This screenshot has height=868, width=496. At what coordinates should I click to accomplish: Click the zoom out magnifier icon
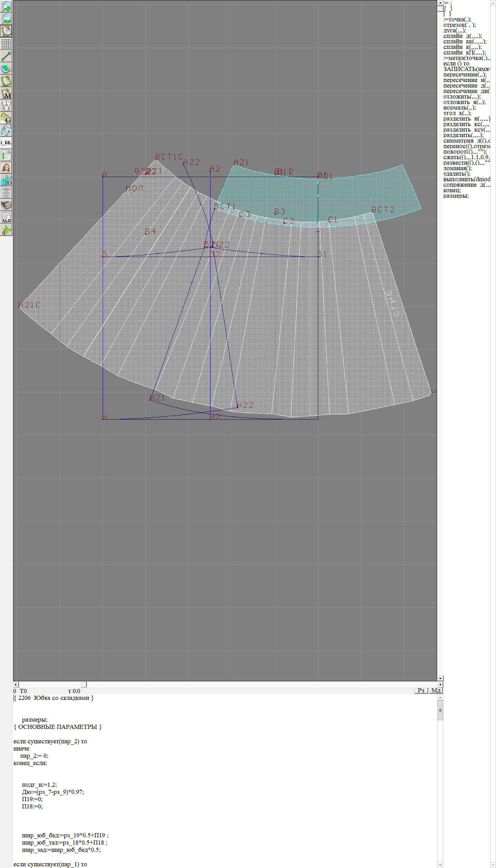[6, 19]
